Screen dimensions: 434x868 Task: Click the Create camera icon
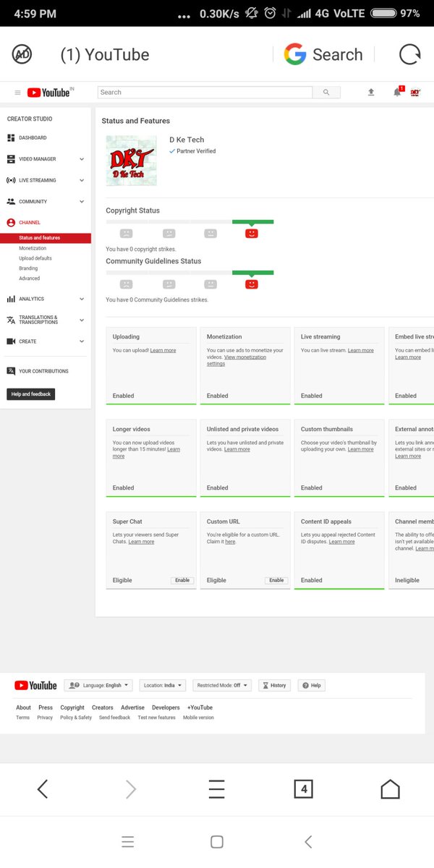(11, 341)
